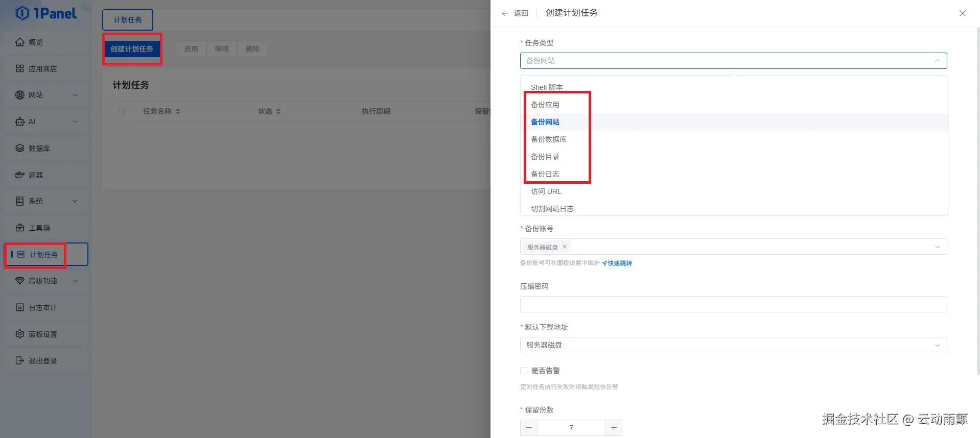Switch to the 计划任务 tab
Image resolution: width=980 pixels, height=438 pixels.
[x=128, y=20]
